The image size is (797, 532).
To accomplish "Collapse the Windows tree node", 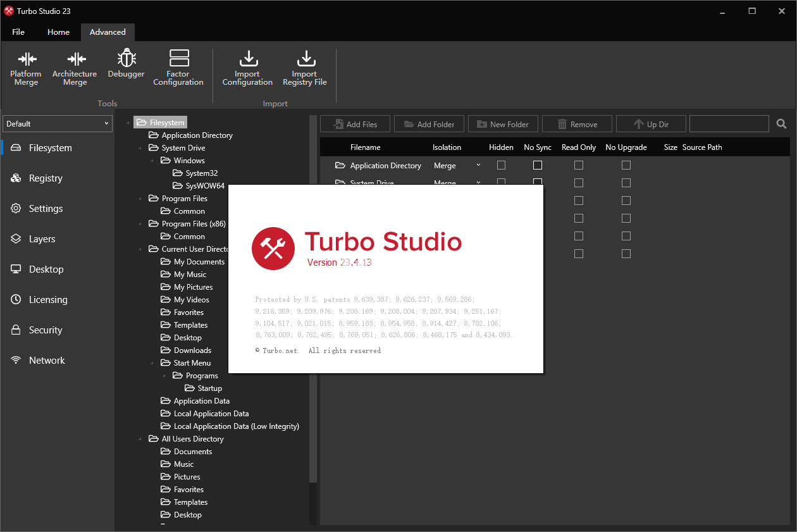I will [152, 161].
